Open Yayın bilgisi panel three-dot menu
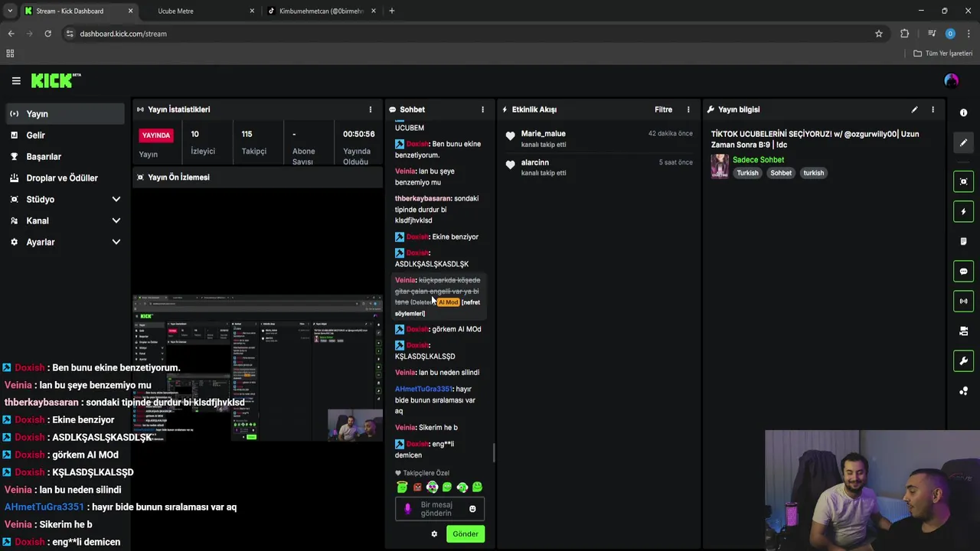Screen dimensions: 980x551 (933, 109)
